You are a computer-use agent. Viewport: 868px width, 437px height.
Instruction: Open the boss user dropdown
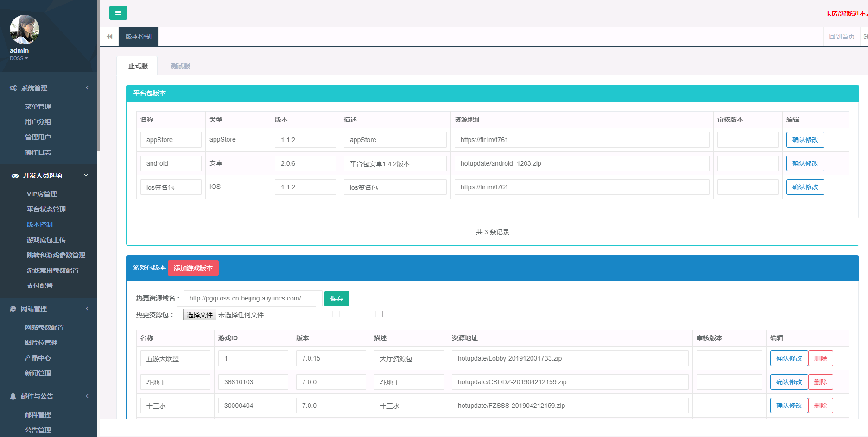(19, 58)
